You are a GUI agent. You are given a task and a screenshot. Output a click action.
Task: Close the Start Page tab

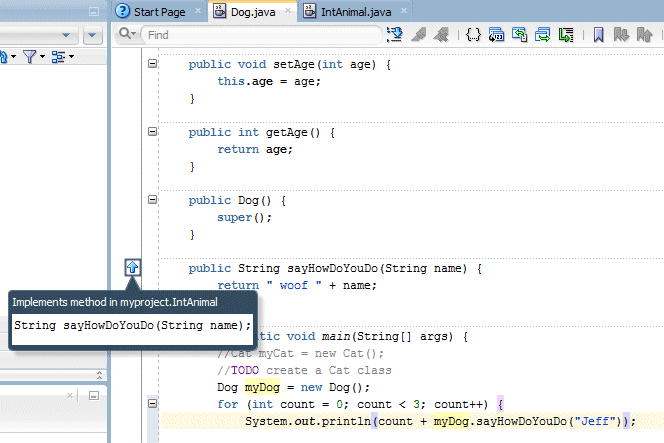pos(198,11)
